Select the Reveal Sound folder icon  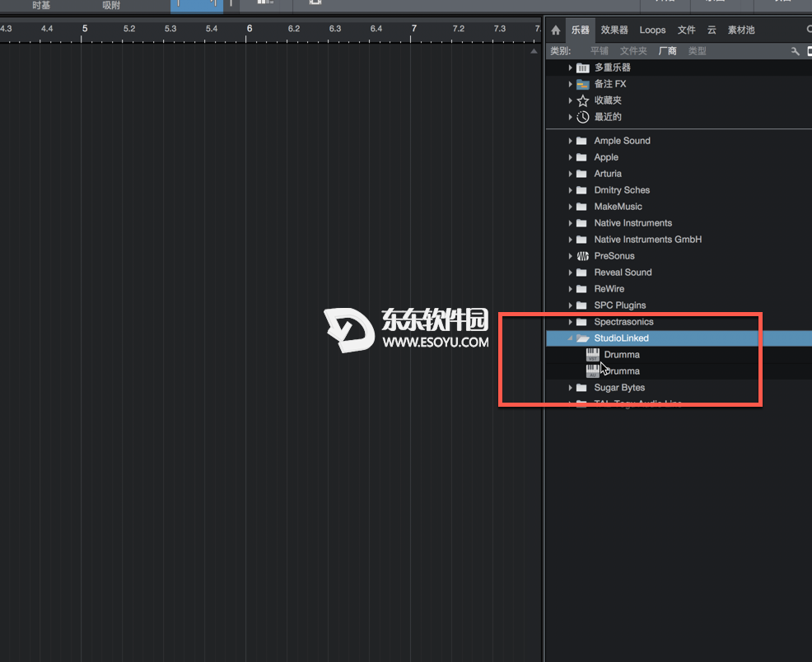[x=581, y=273]
